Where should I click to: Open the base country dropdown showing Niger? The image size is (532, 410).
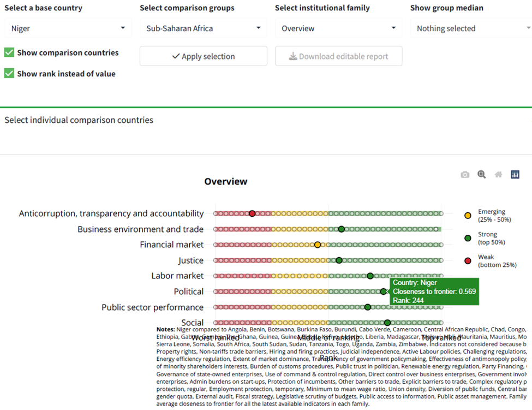[68, 28]
